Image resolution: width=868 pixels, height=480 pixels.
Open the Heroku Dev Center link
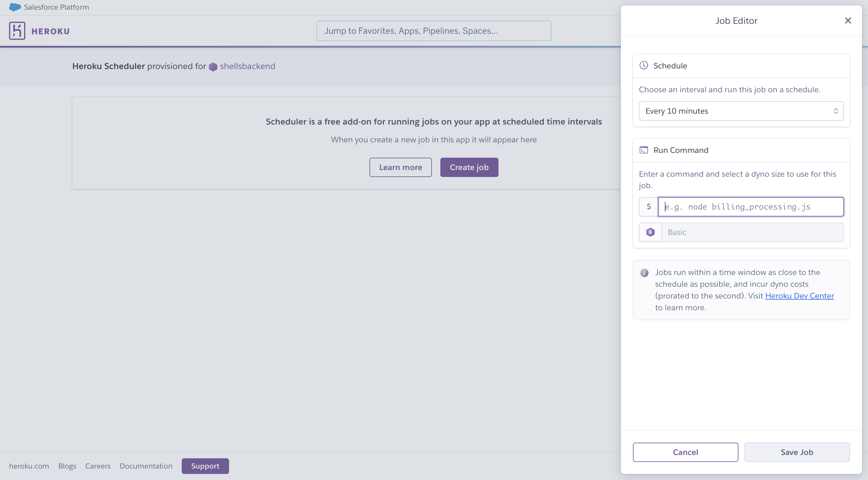click(799, 295)
